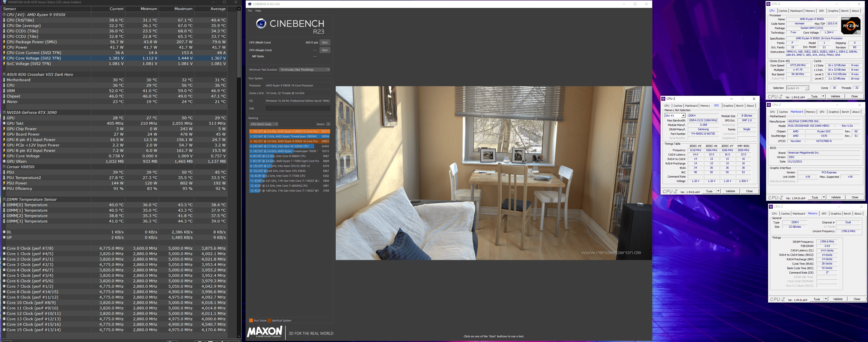Click the Part Number F4-4000C15-8GTZR field
This screenshot has width=868, height=342.
[x=703, y=134]
